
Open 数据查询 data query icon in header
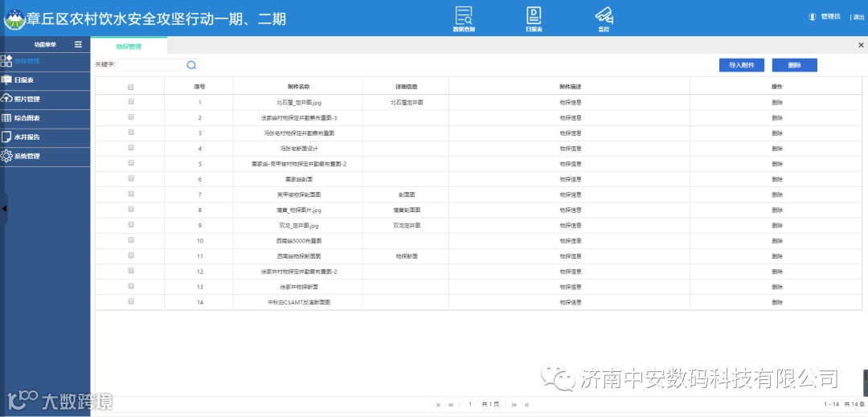464,15
